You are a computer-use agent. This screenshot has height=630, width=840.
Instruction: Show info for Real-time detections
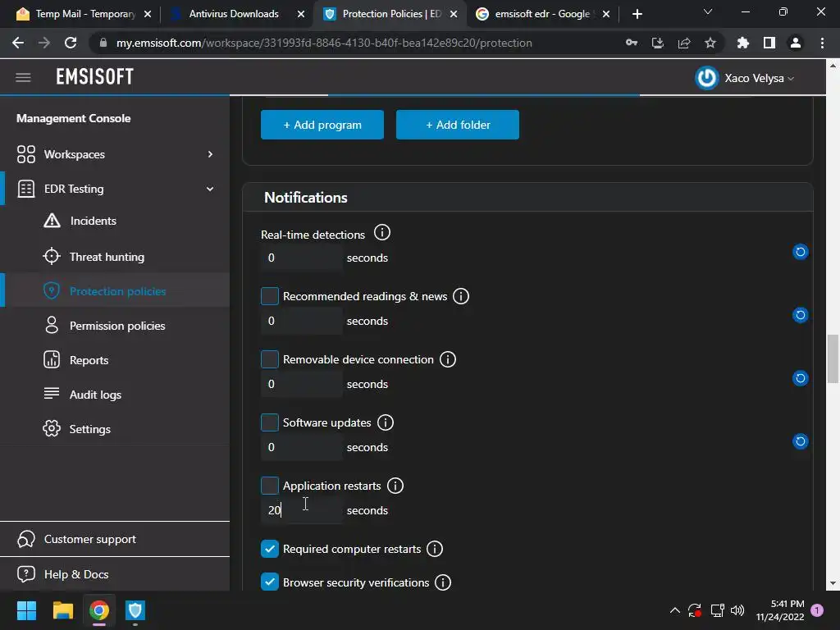coord(382,232)
